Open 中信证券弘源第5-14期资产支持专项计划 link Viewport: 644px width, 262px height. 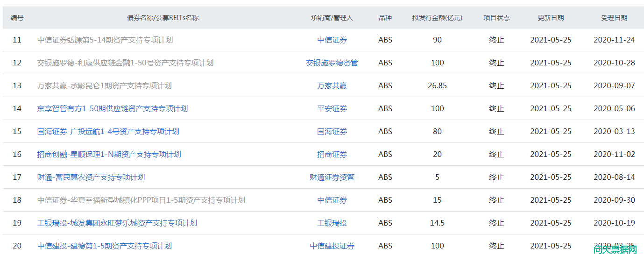[105, 40]
